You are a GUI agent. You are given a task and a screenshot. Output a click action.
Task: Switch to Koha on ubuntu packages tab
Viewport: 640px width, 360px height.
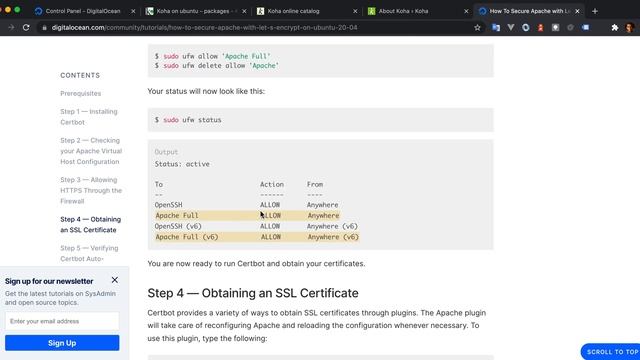tap(194, 11)
